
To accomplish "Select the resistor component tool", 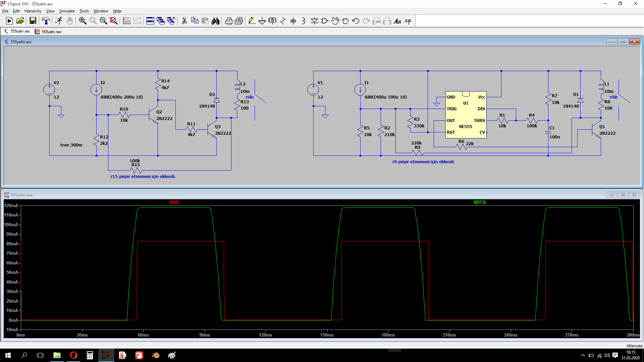I will click(283, 21).
